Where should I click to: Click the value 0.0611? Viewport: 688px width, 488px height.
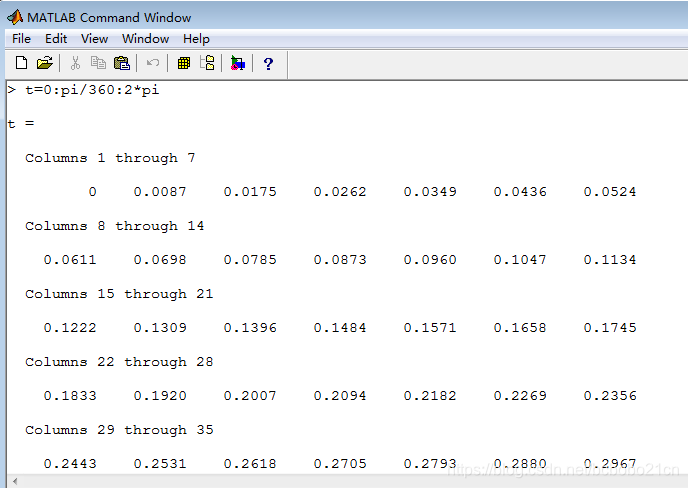(x=70, y=260)
